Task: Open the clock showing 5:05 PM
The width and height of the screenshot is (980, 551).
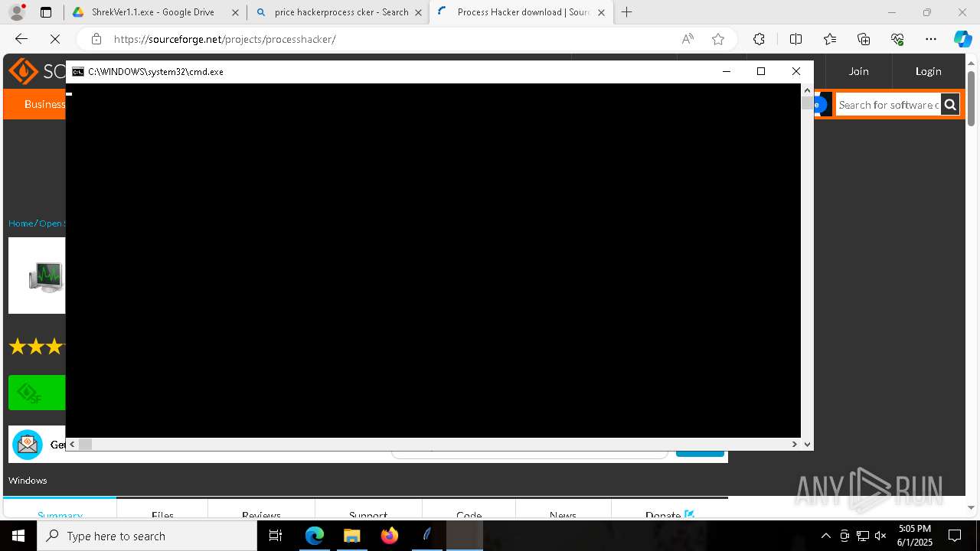Action: (x=914, y=536)
